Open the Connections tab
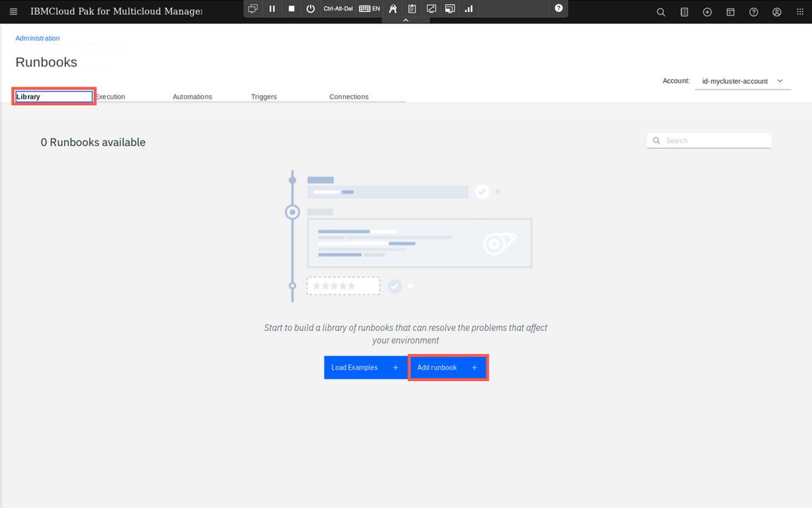Image resolution: width=812 pixels, height=508 pixels. tap(367, 97)
